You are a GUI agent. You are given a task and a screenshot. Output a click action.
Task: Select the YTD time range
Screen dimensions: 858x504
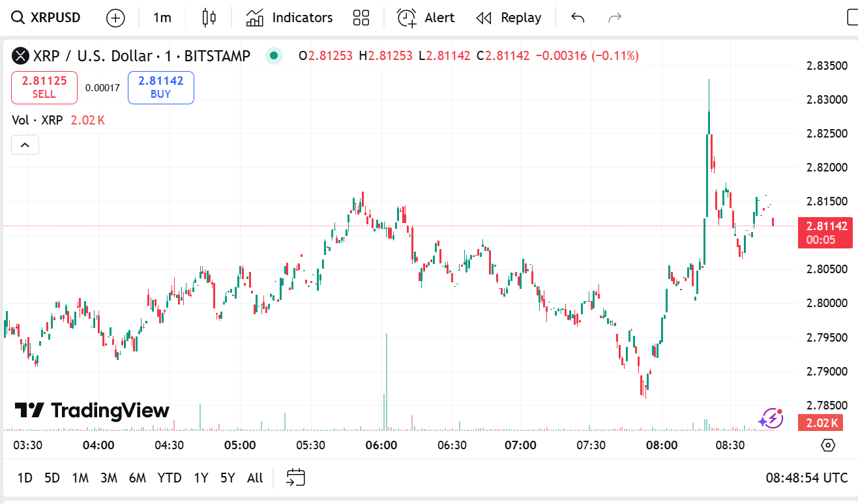[x=170, y=478]
